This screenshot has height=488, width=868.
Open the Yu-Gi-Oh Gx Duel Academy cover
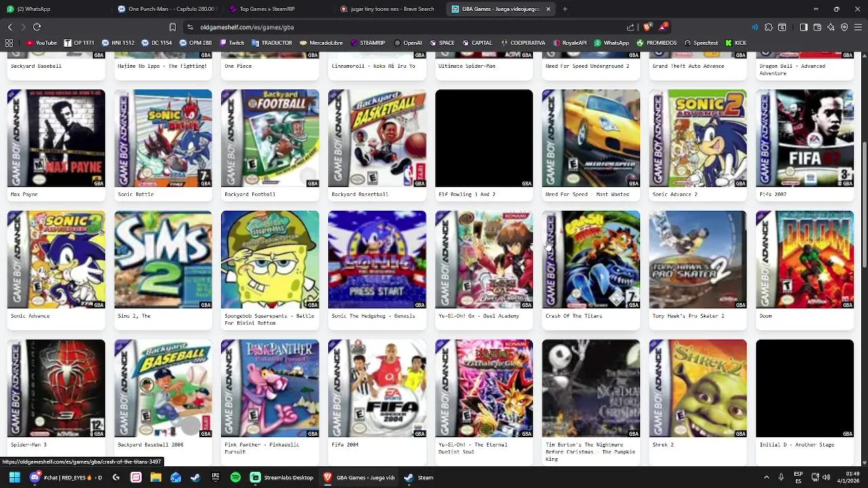click(x=484, y=260)
